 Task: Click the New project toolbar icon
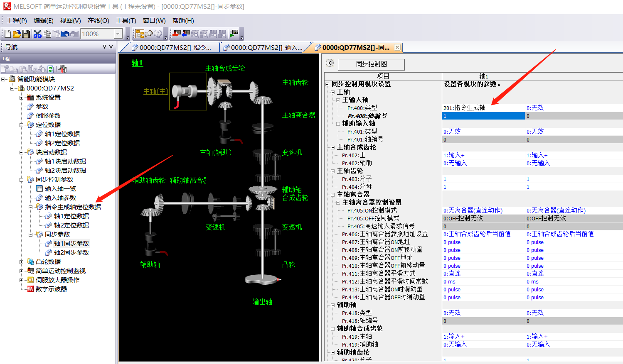tap(7, 34)
